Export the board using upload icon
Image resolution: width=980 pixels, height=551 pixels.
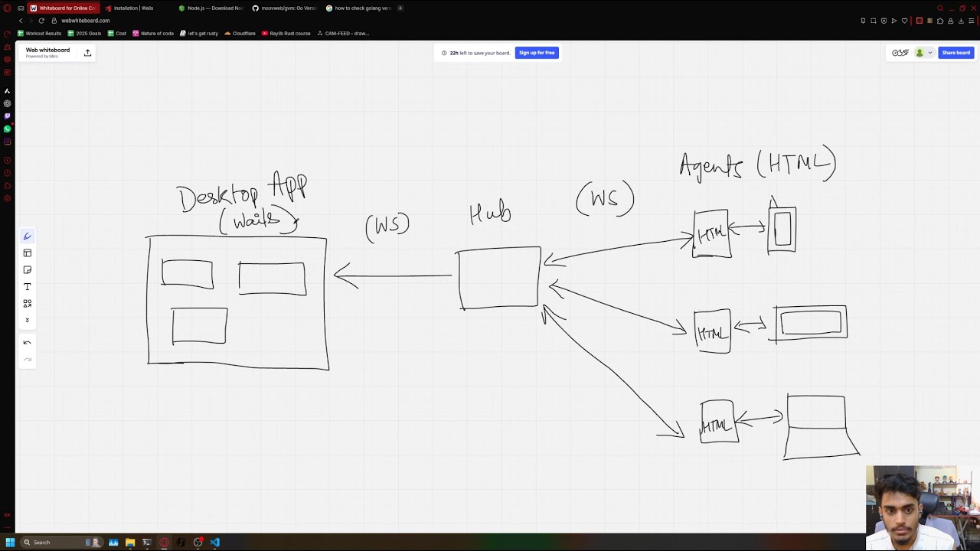pyautogui.click(x=87, y=53)
